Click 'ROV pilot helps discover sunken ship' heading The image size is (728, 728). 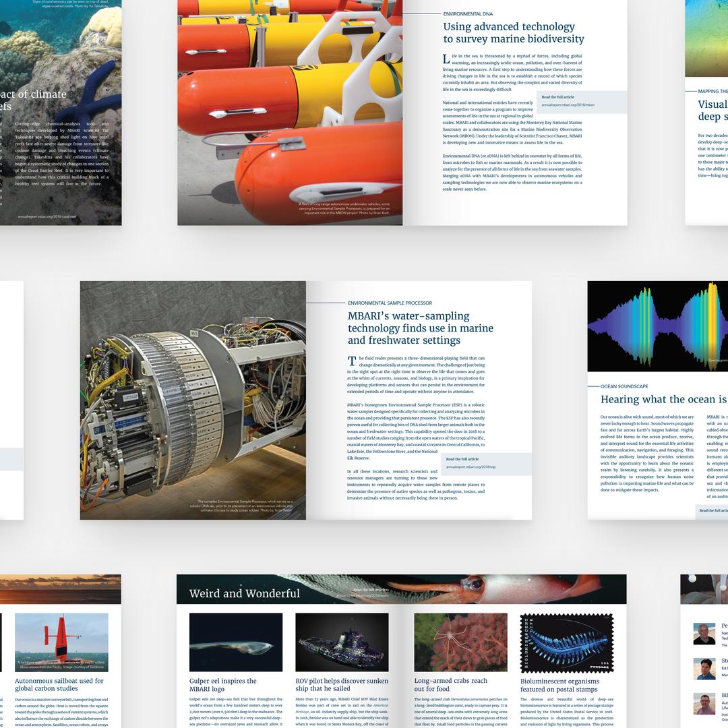click(342, 685)
